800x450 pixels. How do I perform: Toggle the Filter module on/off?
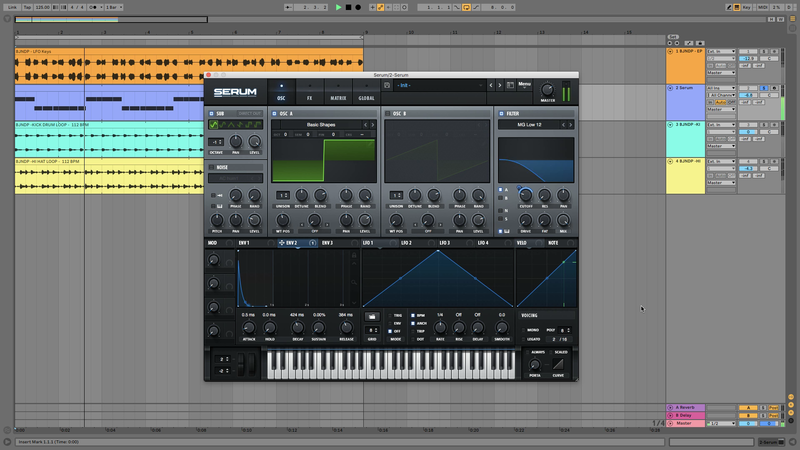(x=501, y=114)
